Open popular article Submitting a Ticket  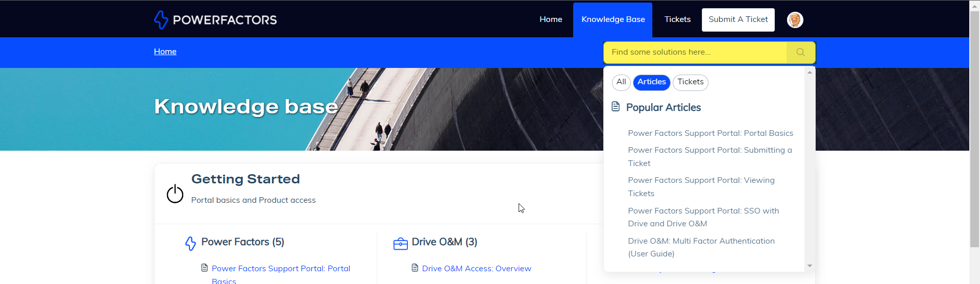click(x=710, y=157)
